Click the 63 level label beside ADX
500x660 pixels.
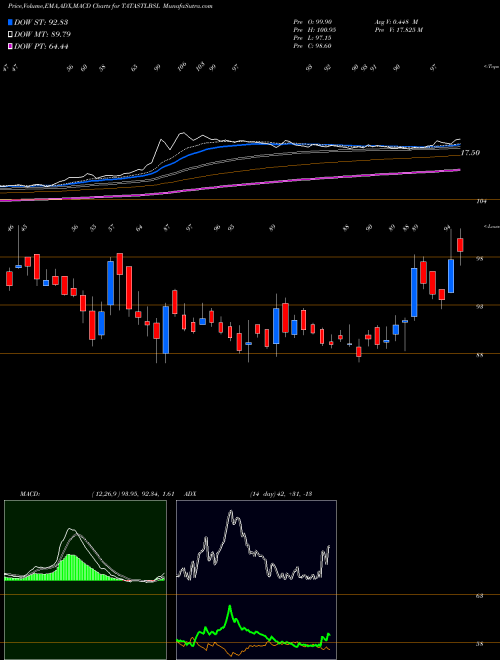[x=479, y=596]
